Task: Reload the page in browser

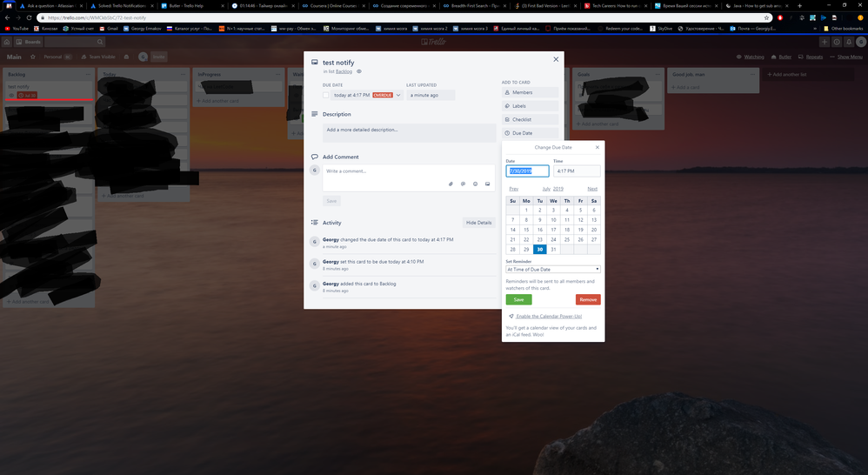Action: tap(29, 17)
